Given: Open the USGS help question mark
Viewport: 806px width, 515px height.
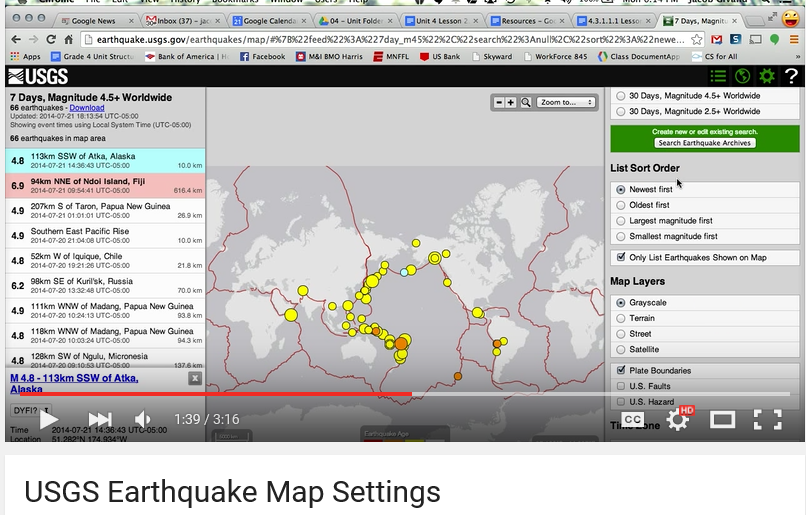Looking at the screenshot, I should coord(792,76).
